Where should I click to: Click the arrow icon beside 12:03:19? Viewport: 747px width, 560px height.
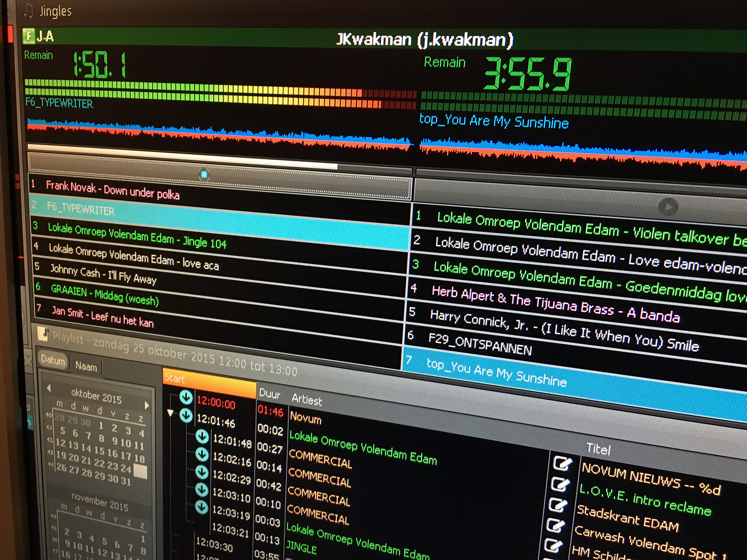pos(201,507)
